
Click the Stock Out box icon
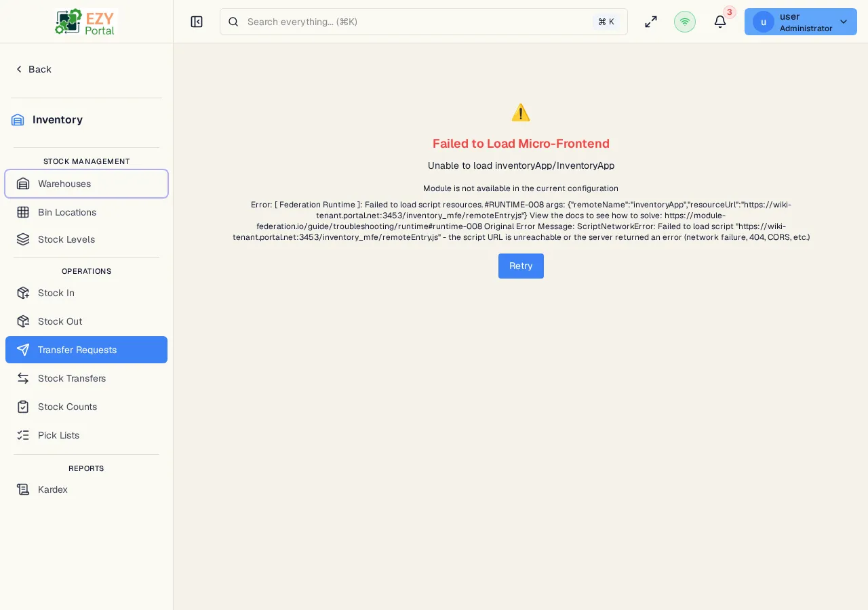coord(23,321)
